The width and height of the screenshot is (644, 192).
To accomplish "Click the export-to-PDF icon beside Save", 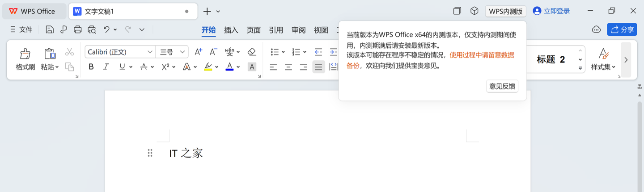I will click(64, 30).
